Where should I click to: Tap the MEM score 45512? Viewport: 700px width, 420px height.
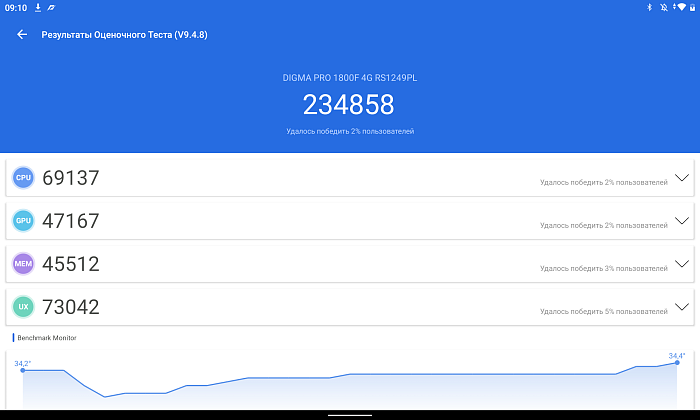pos(71,264)
